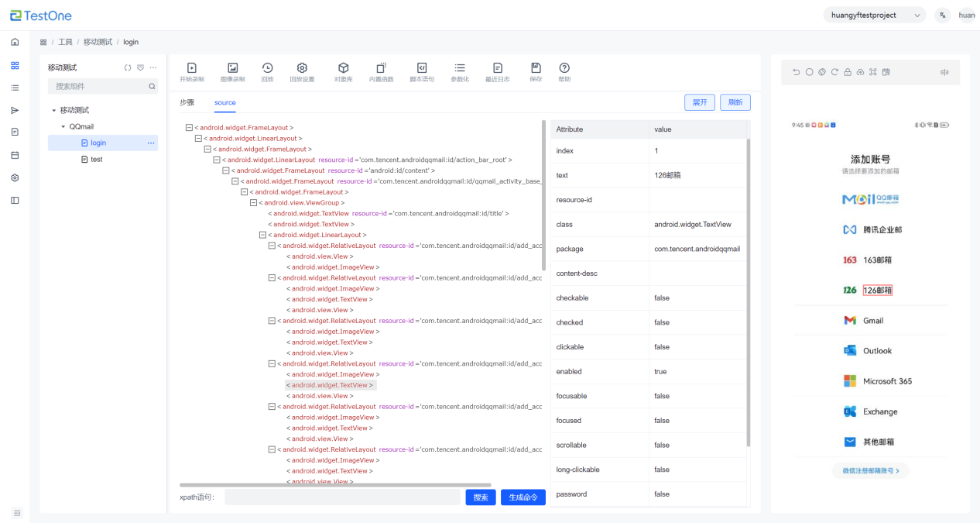Click the document icon in left sidebar

[x=15, y=132]
